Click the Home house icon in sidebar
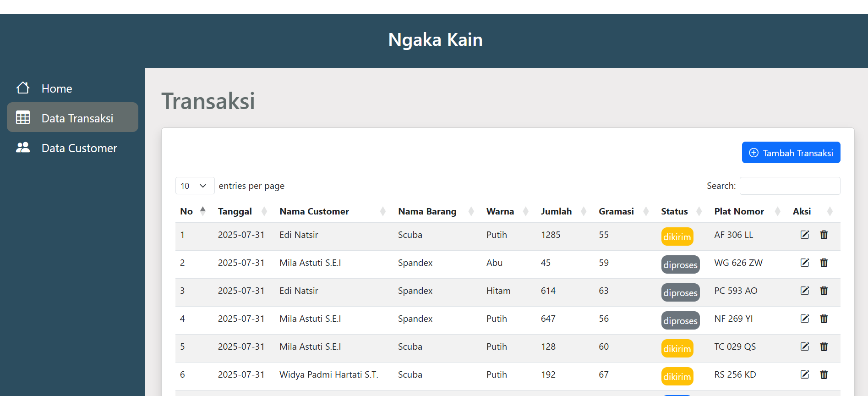Screen dimensions: 868x396 (23, 88)
